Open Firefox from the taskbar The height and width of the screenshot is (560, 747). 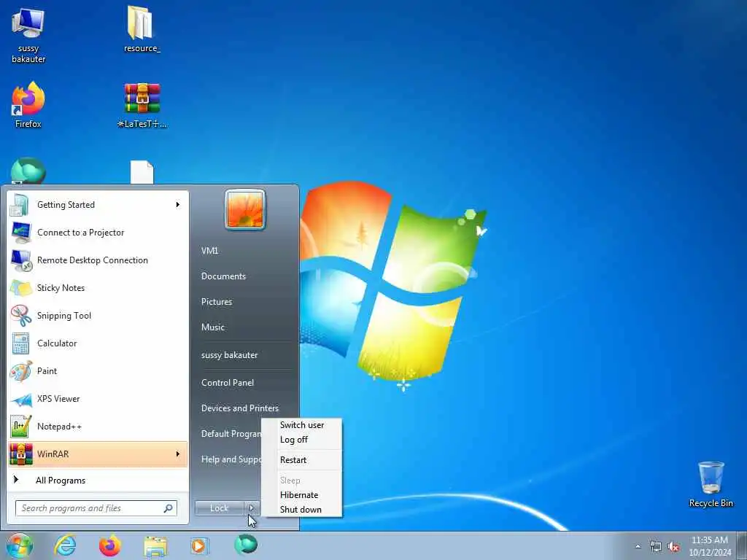tap(109, 545)
